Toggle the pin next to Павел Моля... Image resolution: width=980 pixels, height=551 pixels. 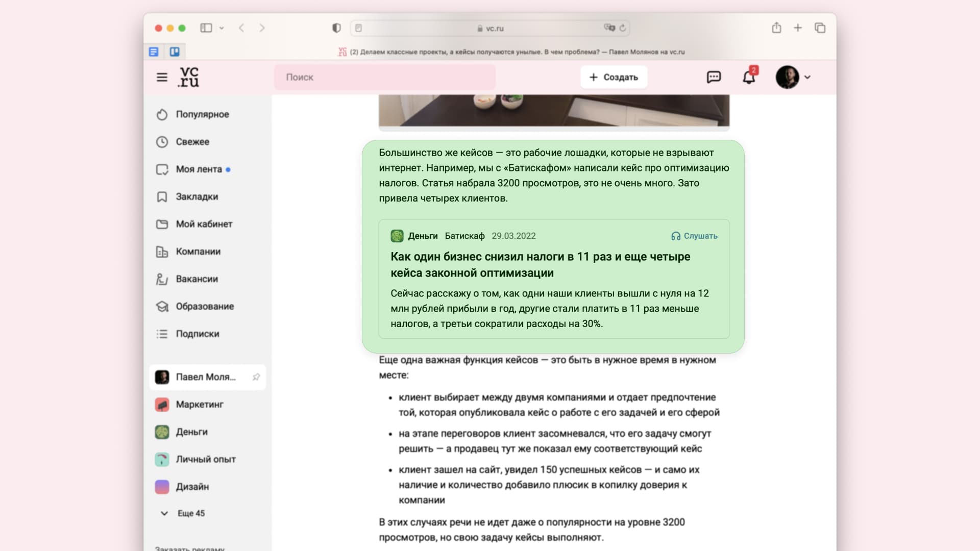click(x=256, y=377)
